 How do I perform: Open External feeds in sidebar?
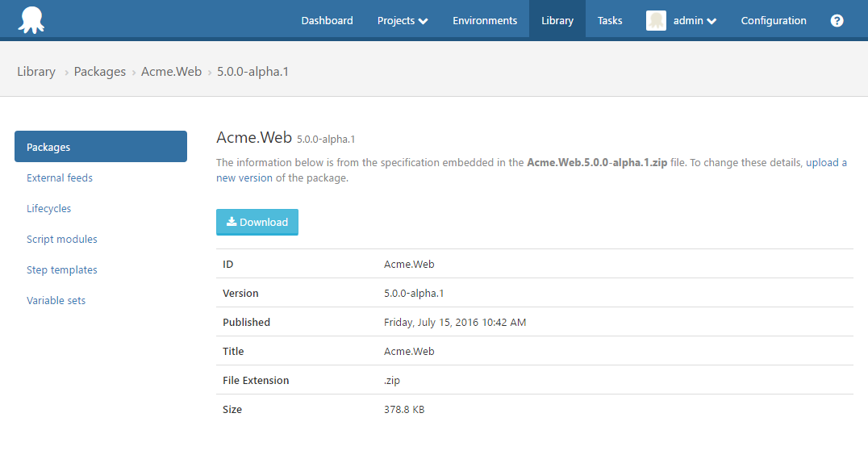tap(59, 177)
